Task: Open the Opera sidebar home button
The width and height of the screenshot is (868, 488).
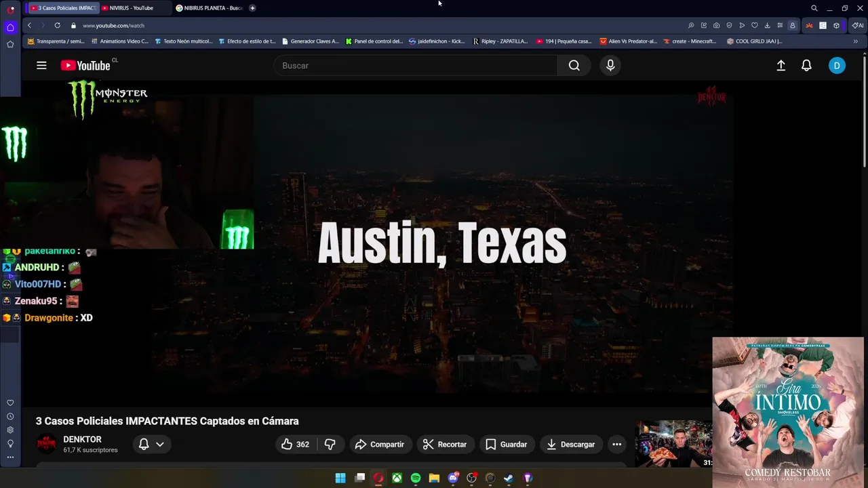Action: tap(10, 28)
